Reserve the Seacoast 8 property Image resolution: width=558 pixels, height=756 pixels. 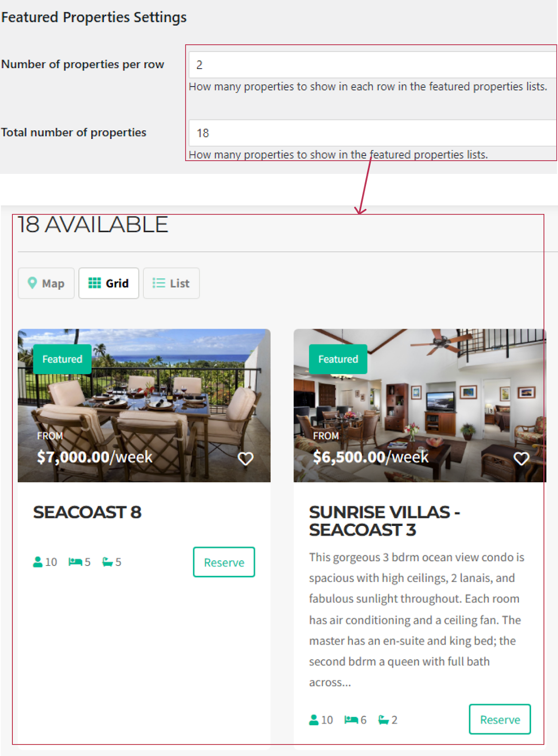(x=224, y=562)
